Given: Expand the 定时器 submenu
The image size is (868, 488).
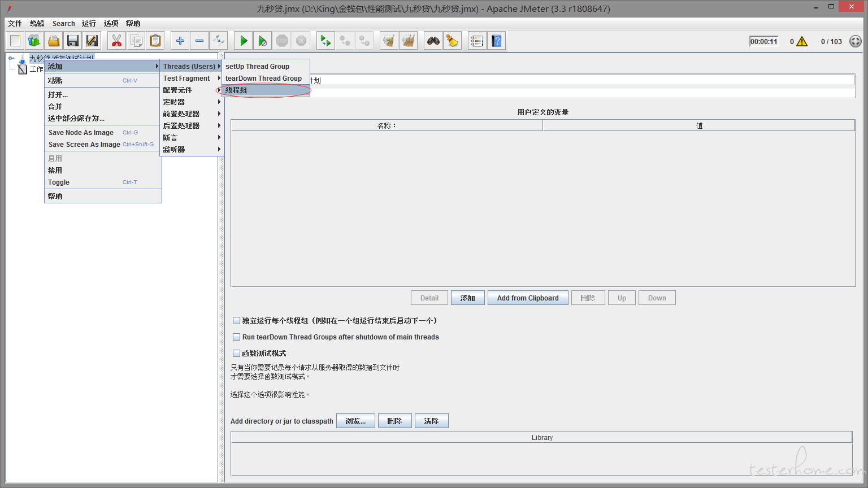Looking at the screenshot, I should pos(192,102).
